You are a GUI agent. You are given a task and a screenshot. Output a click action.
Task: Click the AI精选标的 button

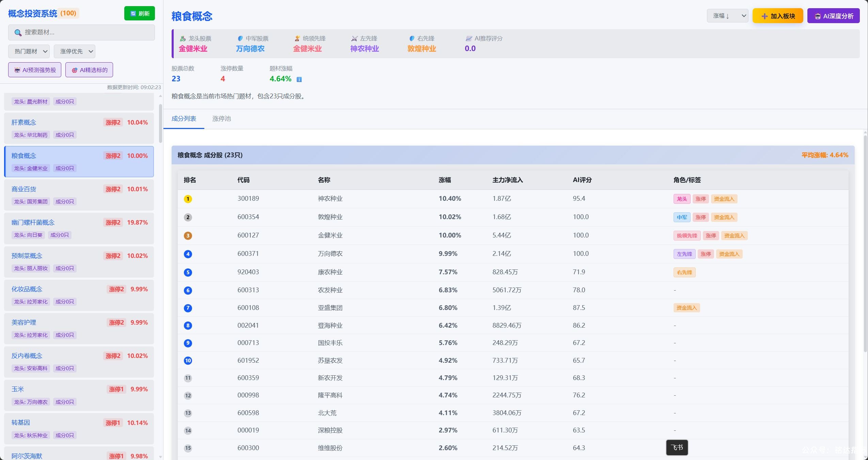pos(89,70)
